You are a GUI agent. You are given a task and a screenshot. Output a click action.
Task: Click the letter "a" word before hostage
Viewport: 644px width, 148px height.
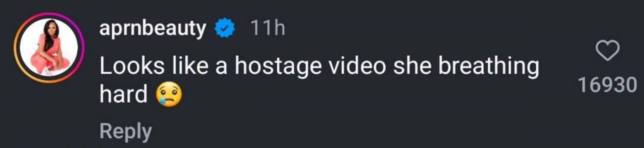(x=221, y=68)
